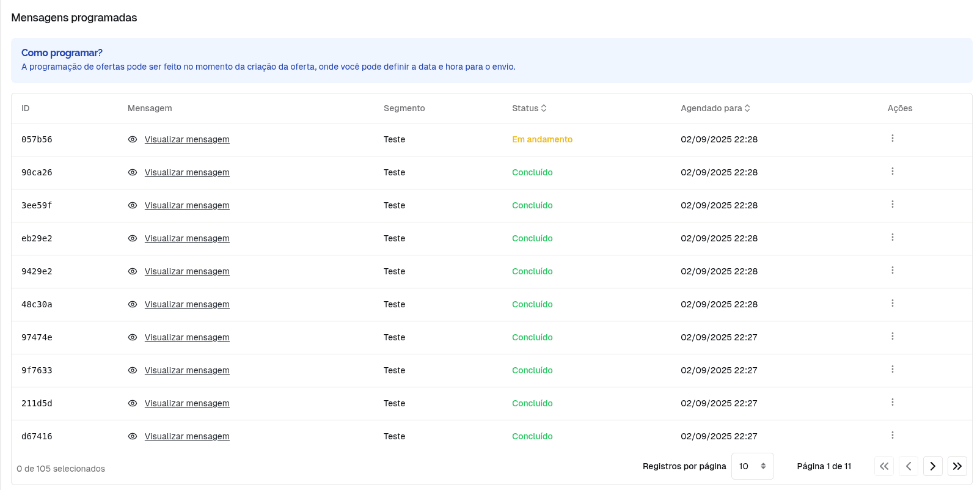This screenshot has height=490, width=980.
Task: Click the 'Mensagens programadas' page title
Action: [x=74, y=18]
